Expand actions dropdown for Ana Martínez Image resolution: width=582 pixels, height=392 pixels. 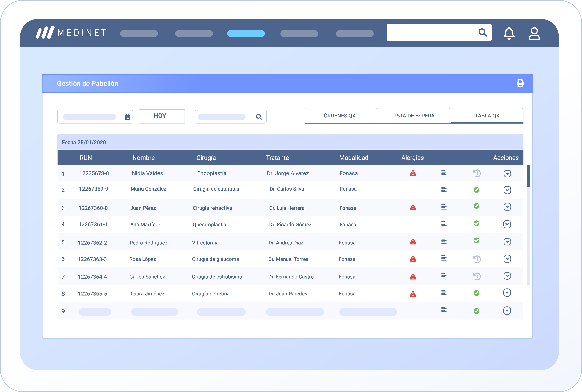(507, 224)
